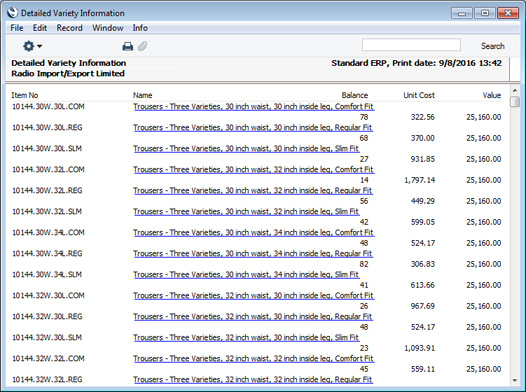Click the printer icon to print report
The height and width of the screenshot is (392, 526).
(127, 46)
